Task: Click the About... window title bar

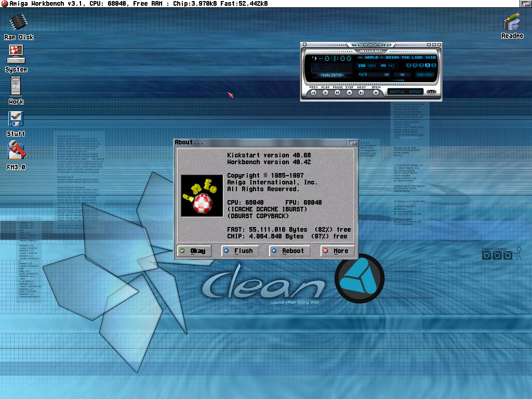Action: [261, 142]
